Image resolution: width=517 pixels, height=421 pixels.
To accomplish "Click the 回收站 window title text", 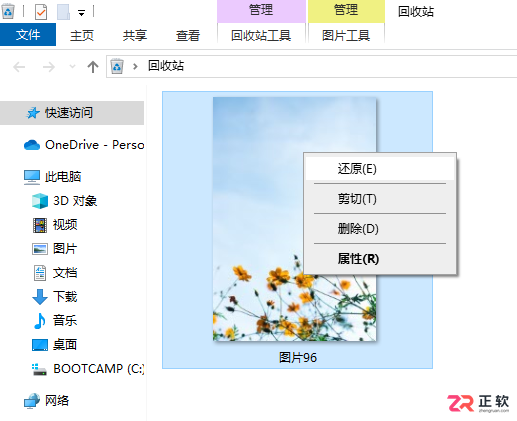I will click(x=416, y=12).
